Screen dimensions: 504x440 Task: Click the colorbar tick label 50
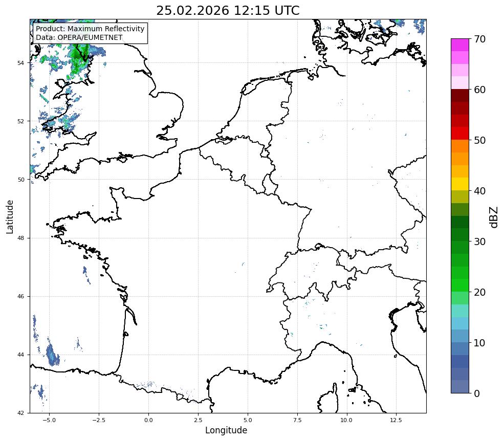click(479, 141)
